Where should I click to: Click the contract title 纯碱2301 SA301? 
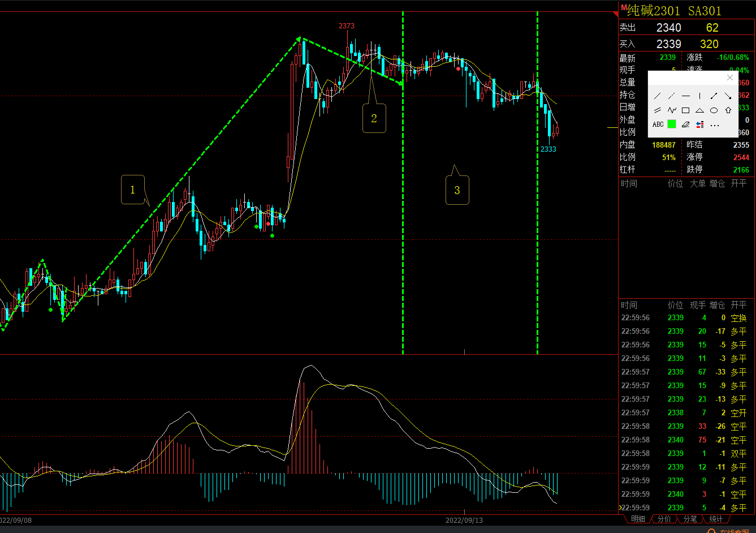coord(674,11)
